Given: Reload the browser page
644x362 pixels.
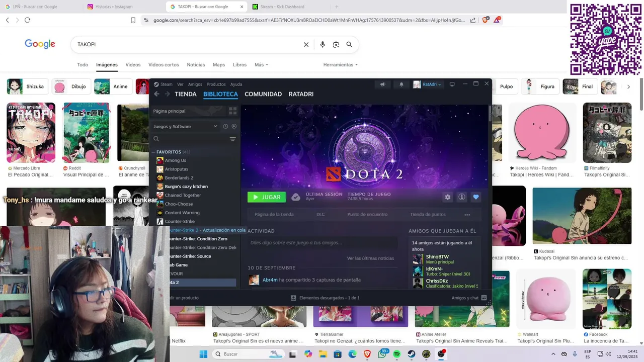Looking at the screenshot, I should (x=27, y=20).
